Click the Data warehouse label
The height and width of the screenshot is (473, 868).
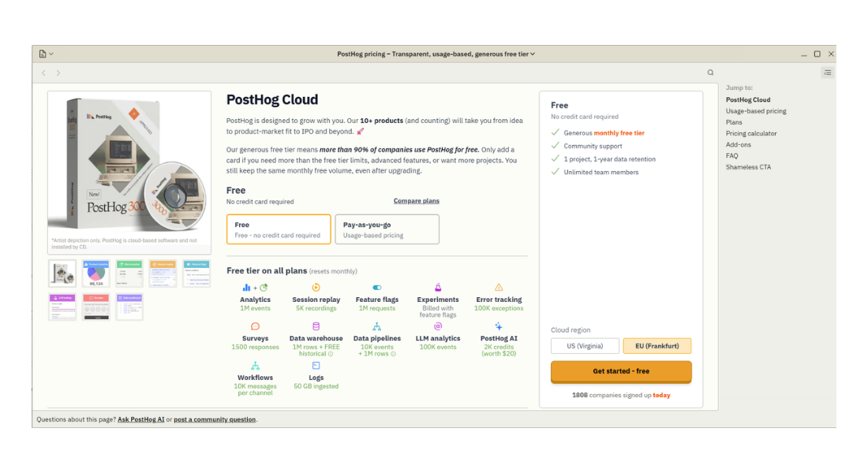(316, 338)
